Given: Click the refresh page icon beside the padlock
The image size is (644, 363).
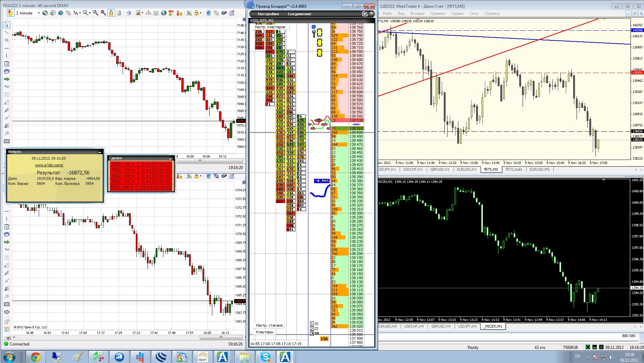Looking at the screenshot, I should [x=119, y=13].
